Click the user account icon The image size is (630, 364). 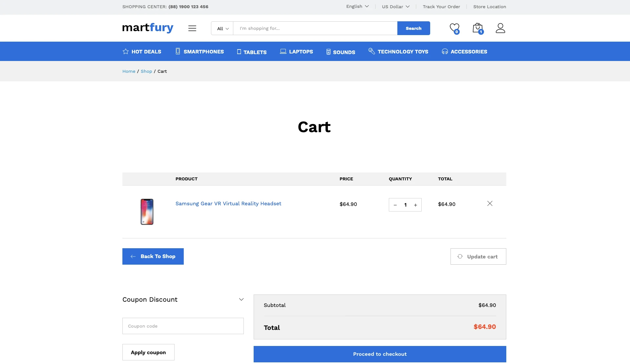(x=500, y=28)
